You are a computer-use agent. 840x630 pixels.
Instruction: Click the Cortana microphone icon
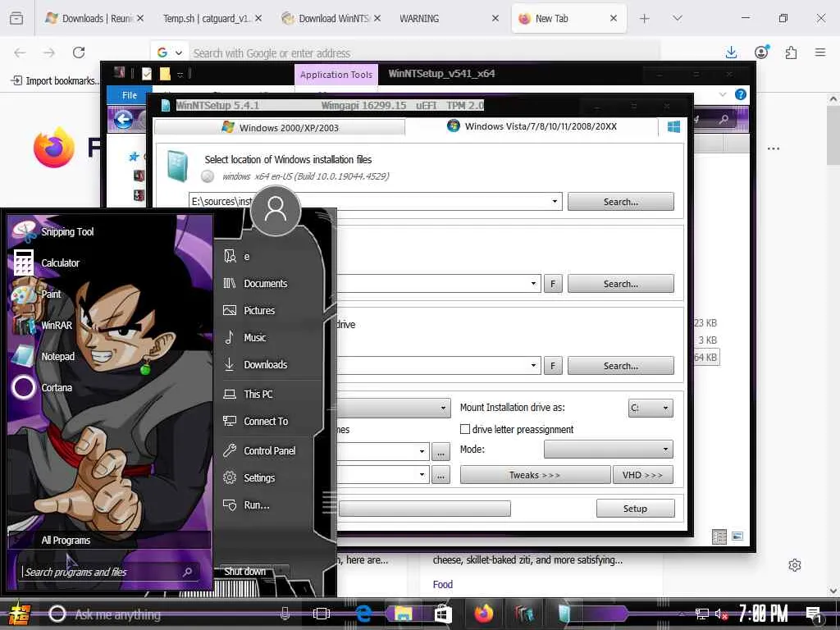tap(285, 614)
